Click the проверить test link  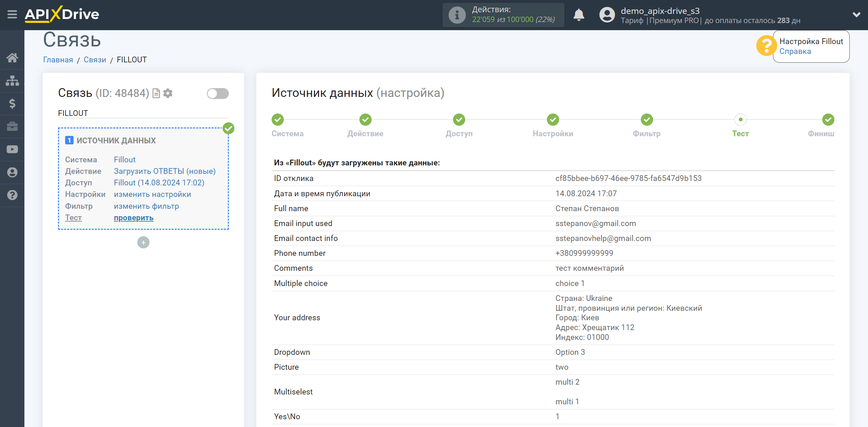click(x=134, y=218)
